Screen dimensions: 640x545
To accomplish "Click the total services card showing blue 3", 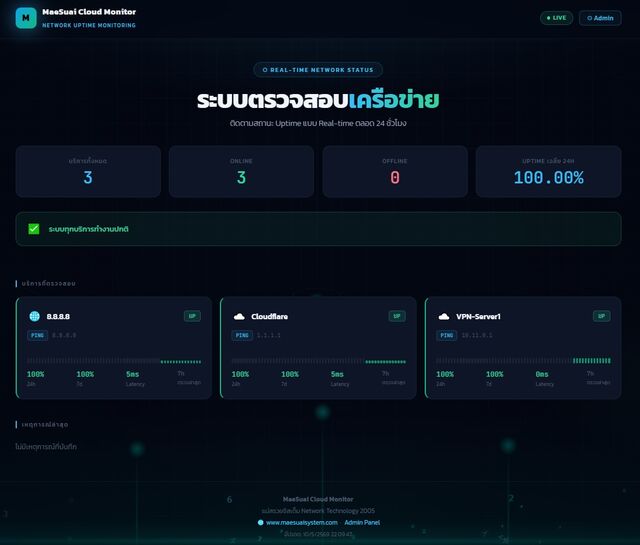I will click(88, 171).
